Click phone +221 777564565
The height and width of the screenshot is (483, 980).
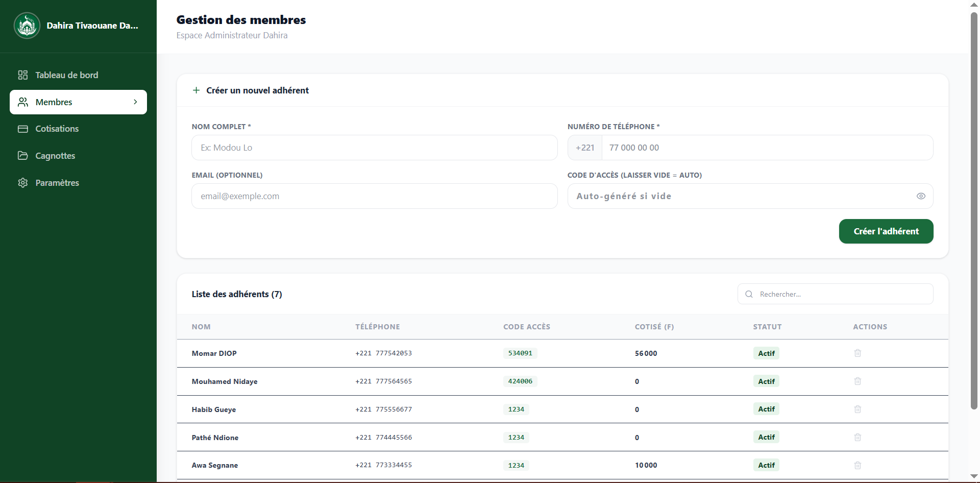tap(384, 381)
